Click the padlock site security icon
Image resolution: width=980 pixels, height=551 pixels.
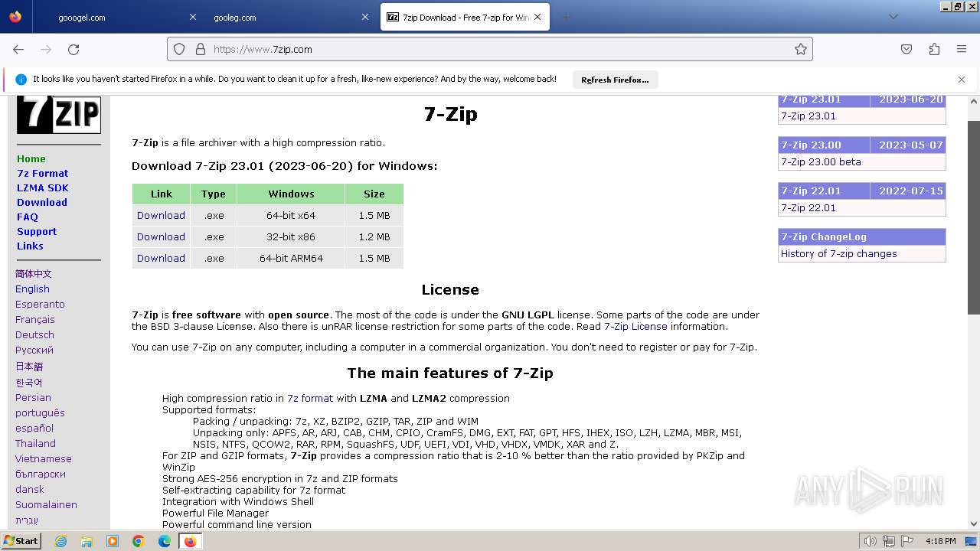click(x=201, y=49)
